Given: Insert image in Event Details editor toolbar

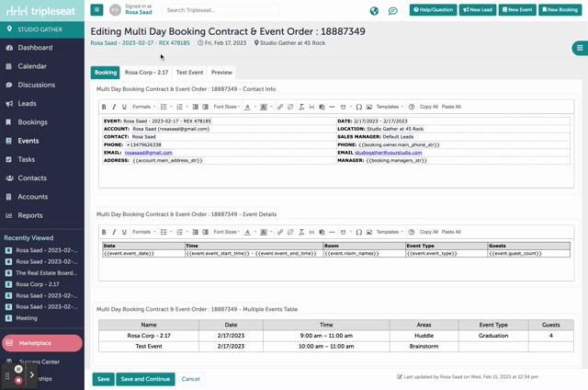Looking at the screenshot, I should point(369,232).
